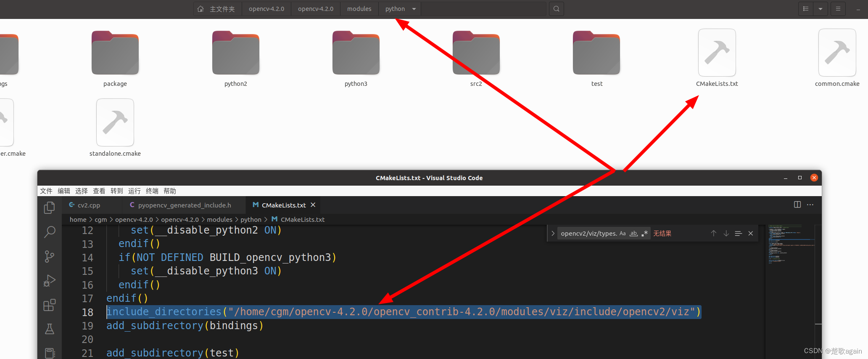Screen dimensions: 868x359
Task: Open the 文件 menu
Action: pos(46,191)
